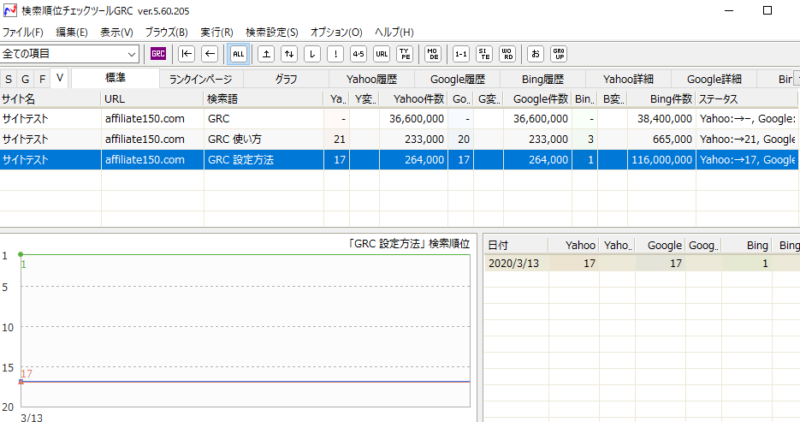Click the left arrow back icon
The image size is (800, 422).
click(210, 54)
